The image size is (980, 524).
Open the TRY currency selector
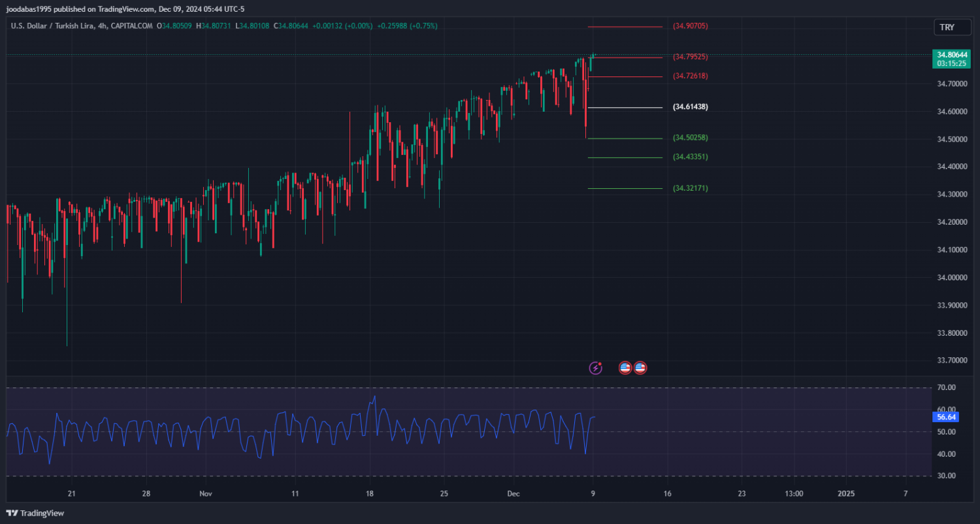coord(947,27)
